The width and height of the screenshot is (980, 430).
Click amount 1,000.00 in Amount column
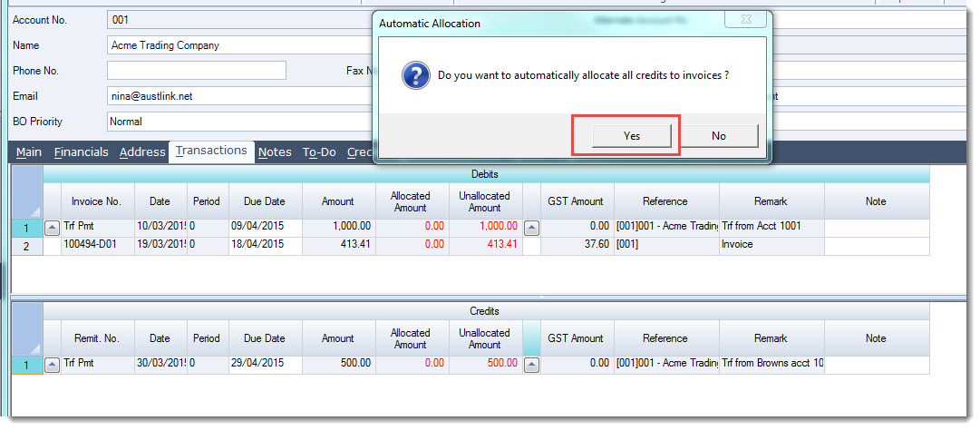[x=339, y=228]
